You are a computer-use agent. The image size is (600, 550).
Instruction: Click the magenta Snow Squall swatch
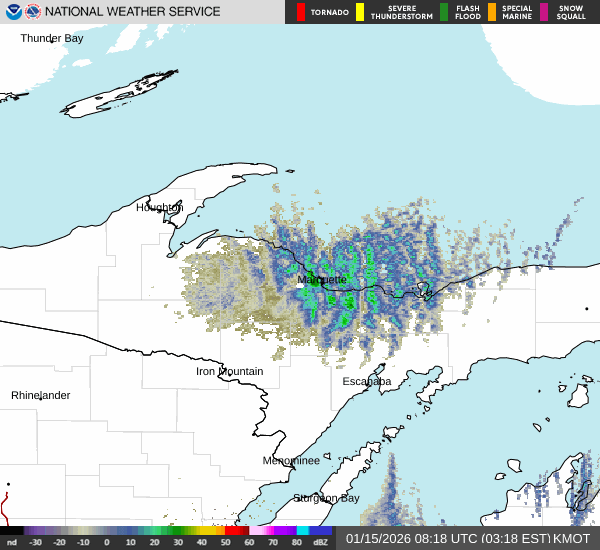[x=544, y=12]
